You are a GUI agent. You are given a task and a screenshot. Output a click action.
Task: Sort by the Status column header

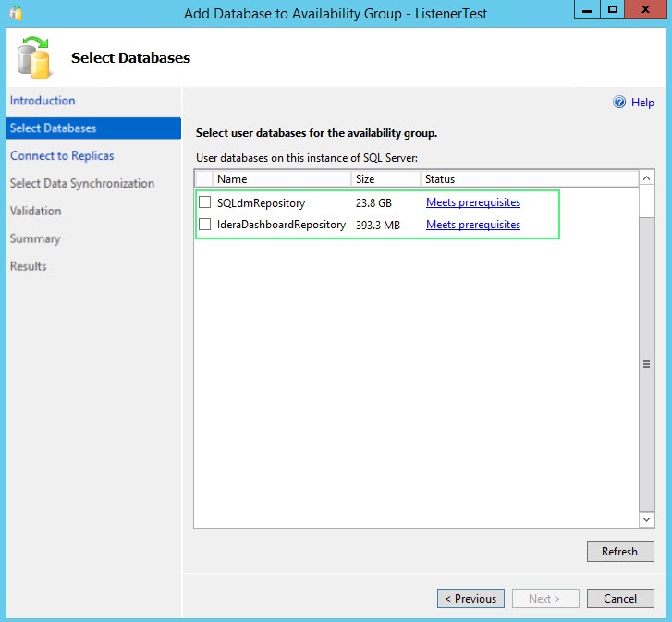point(530,179)
